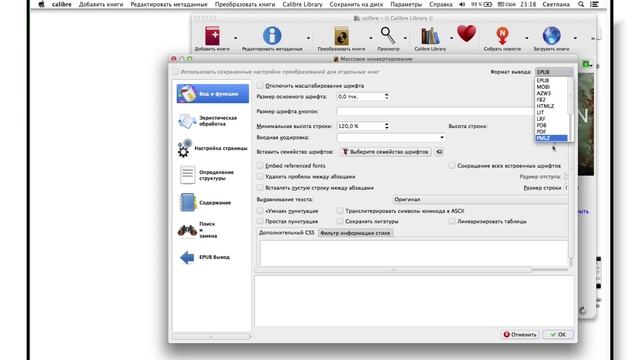This screenshot has height=360, width=640.
Task: Click the red heart donate icon
Action: [x=467, y=33]
